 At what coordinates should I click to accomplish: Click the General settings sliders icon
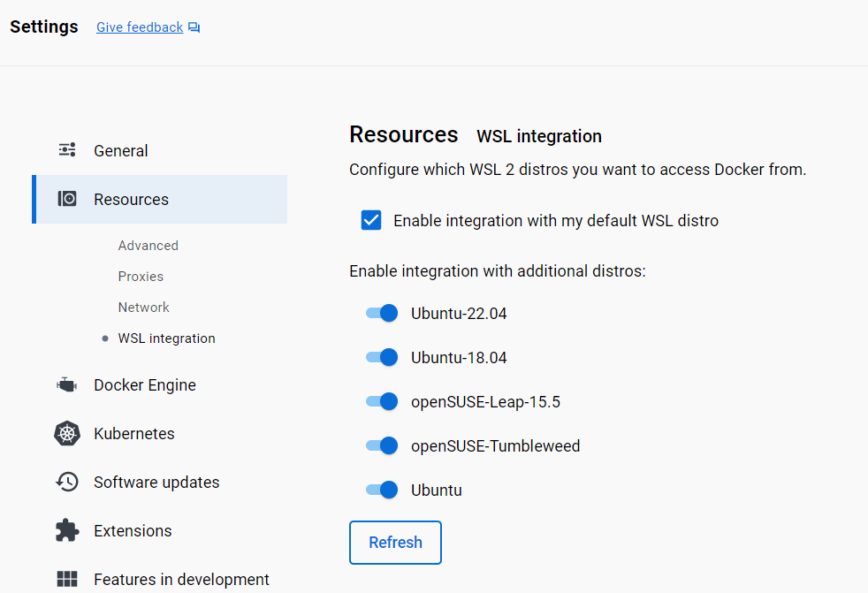tap(67, 150)
